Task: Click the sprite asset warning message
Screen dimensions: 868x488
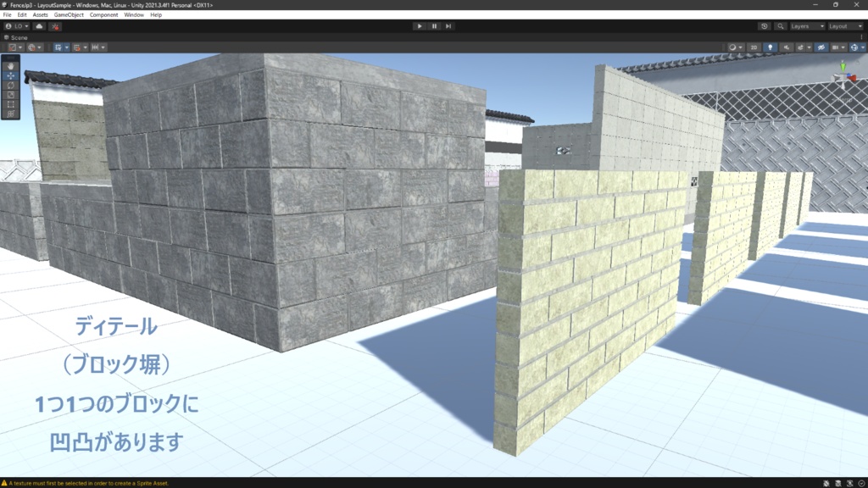Action: [86, 483]
